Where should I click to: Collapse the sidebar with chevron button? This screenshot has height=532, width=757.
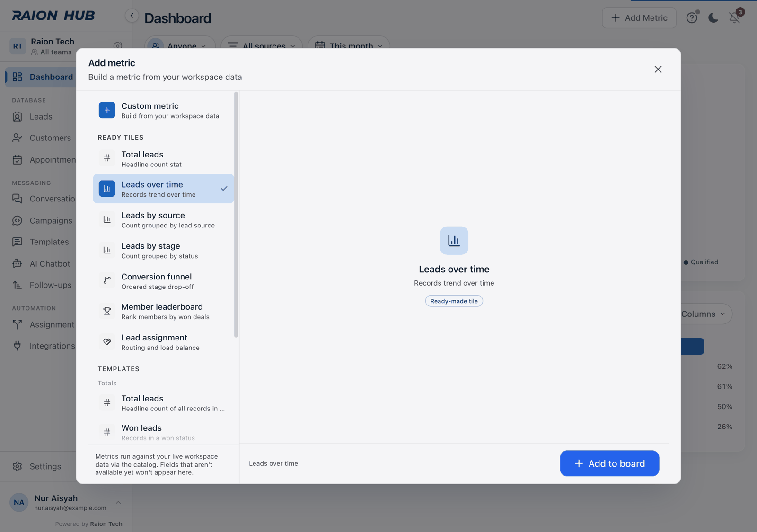132,16
